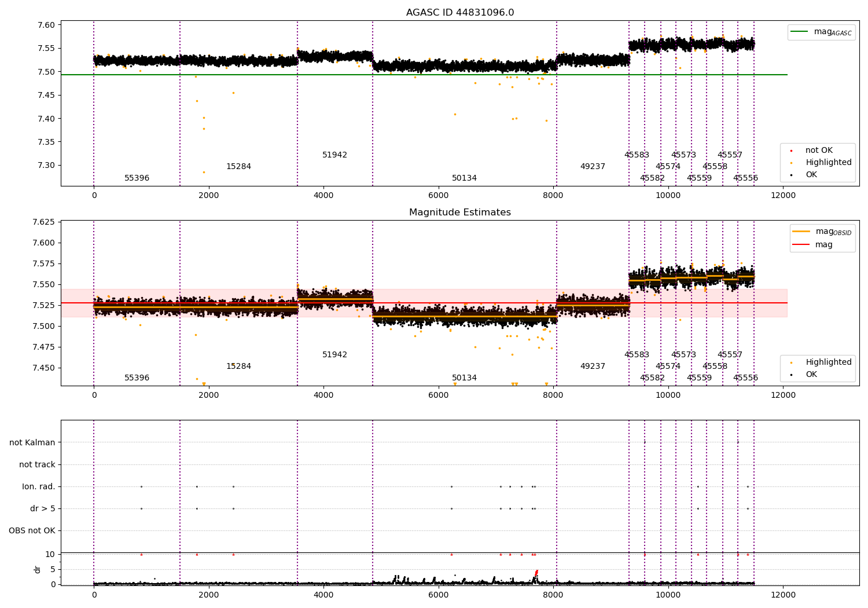Click the 7.450 y-axis tick label

pos(43,368)
